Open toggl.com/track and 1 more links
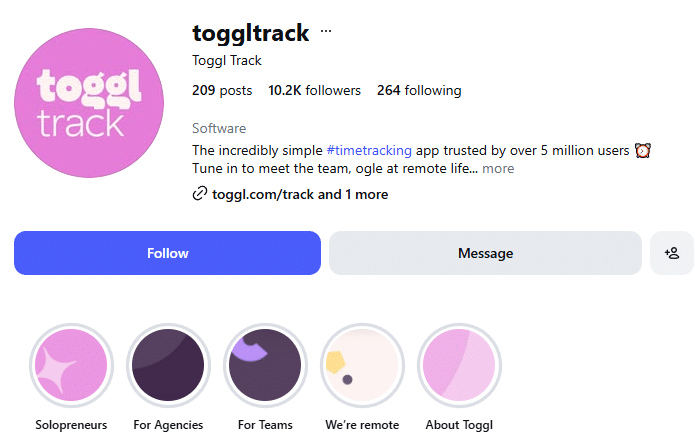This screenshot has height=440, width=695. [300, 194]
